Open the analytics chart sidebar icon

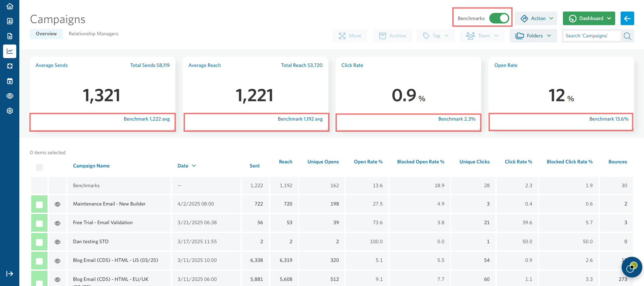pyautogui.click(x=10, y=51)
